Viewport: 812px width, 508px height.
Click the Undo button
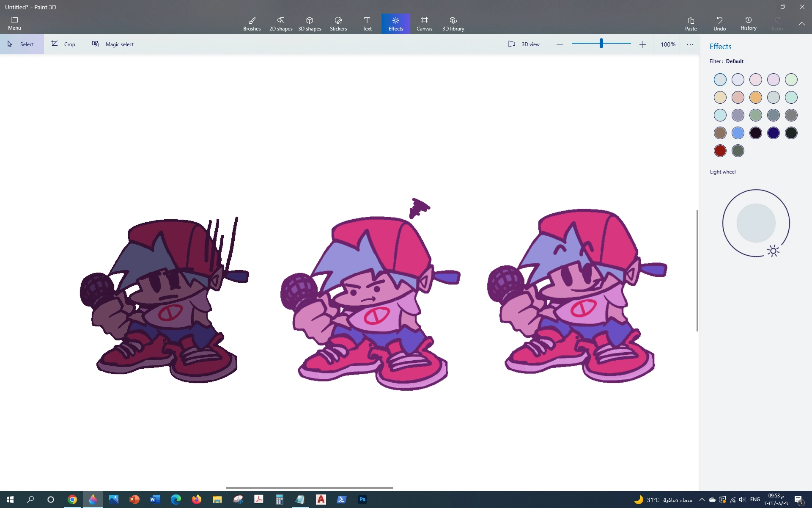coord(719,24)
